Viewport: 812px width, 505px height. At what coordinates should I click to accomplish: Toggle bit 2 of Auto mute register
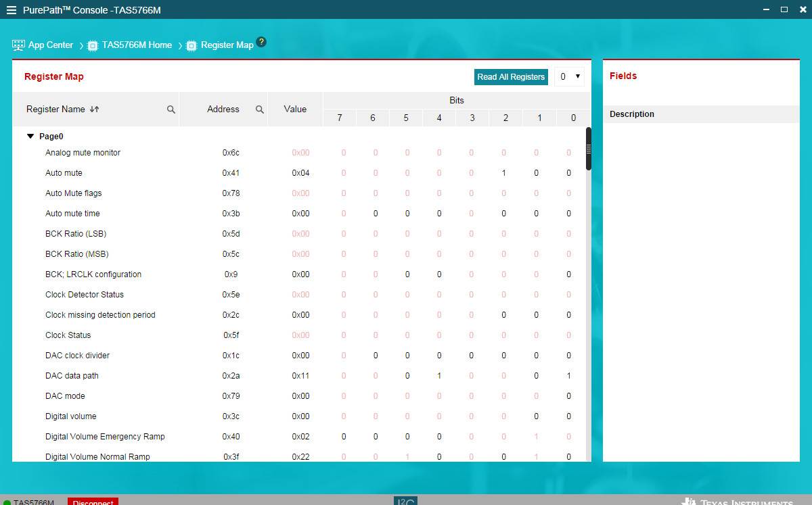pos(504,173)
